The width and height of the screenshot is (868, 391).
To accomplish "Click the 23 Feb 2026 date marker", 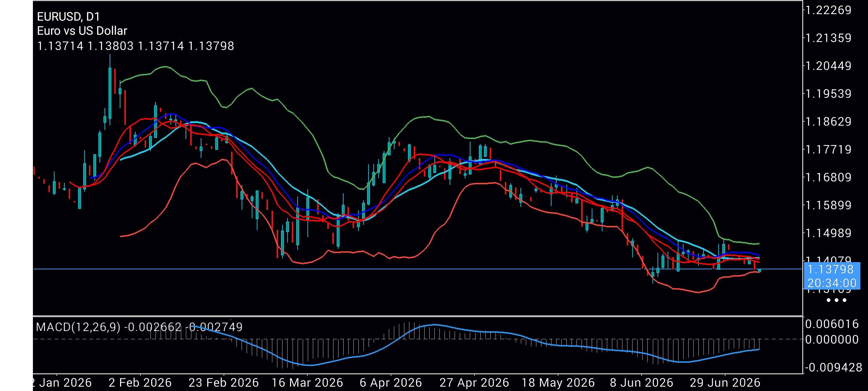I will pyautogui.click(x=224, y=383).
